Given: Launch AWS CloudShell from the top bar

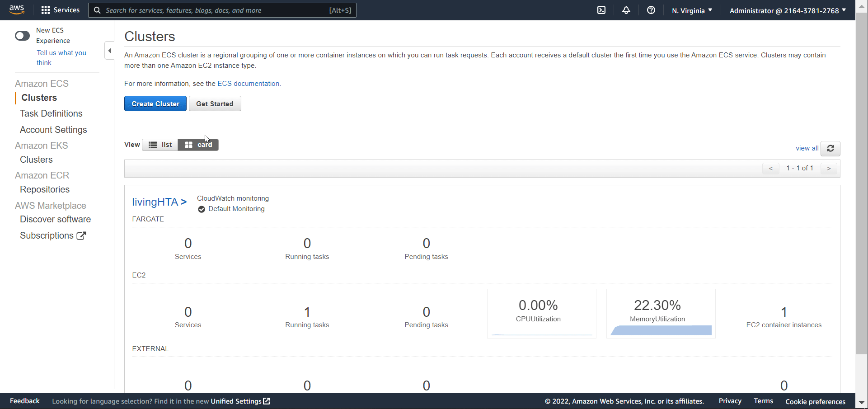Looking at the screenshot, I should pyautogui.click(x=601, y=10).
